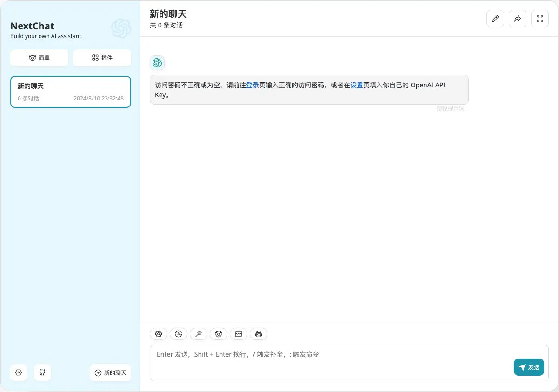Click the 共 0 条对话 subtitle text
This screenshot has width=559, height=392.
tap(166, 25)
